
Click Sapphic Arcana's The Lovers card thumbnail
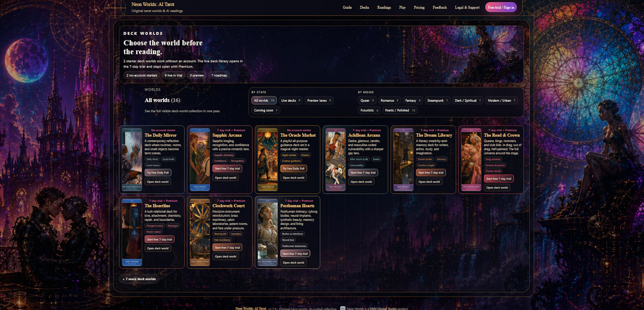click(200, 159)
